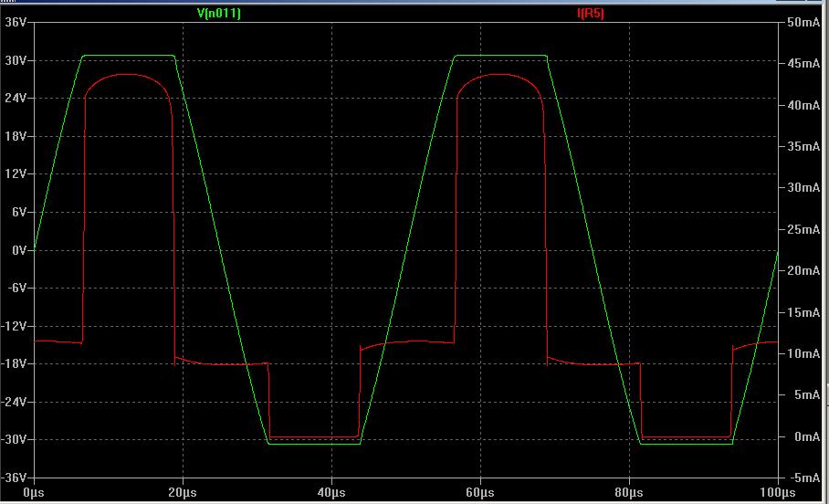Click the I(R5) trace label
The width and height of the screenshot is (829, 504).
click(591, 13)
